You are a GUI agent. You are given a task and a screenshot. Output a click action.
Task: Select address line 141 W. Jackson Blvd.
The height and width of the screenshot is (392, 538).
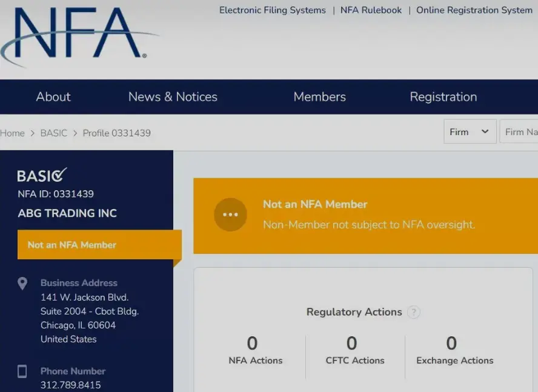point(84,297)
